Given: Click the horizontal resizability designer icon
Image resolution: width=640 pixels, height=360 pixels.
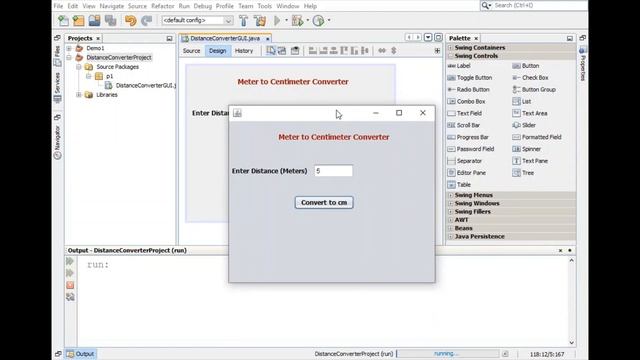Looking at the screenshot, I should 382,51.
